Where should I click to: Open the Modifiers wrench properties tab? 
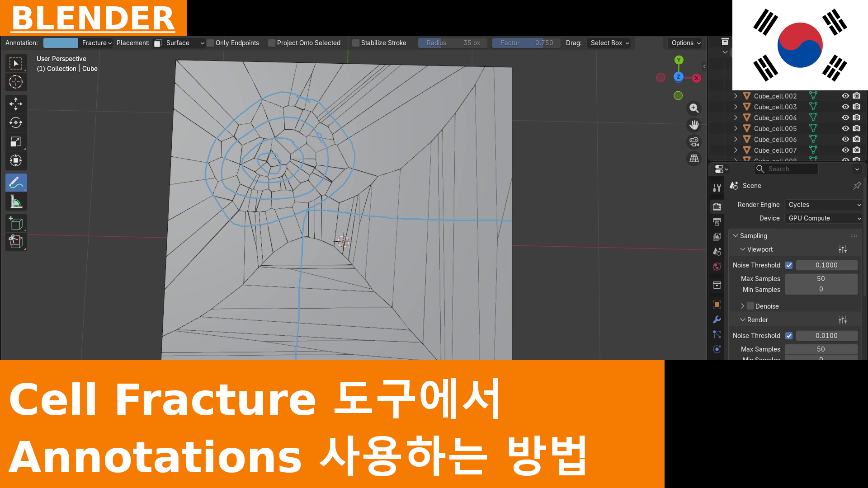coord(717,319)
